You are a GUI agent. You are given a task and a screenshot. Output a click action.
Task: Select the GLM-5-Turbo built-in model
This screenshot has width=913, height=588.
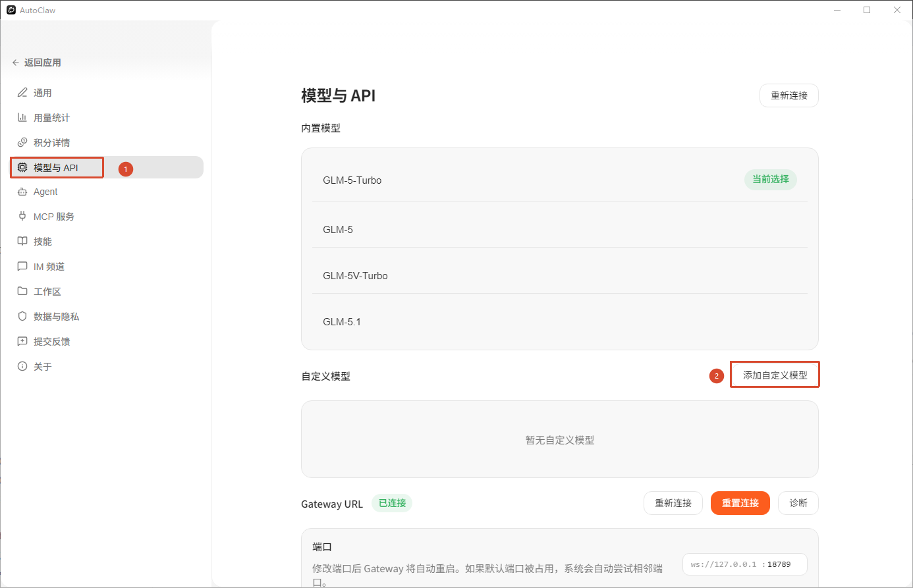pos(560,180)
